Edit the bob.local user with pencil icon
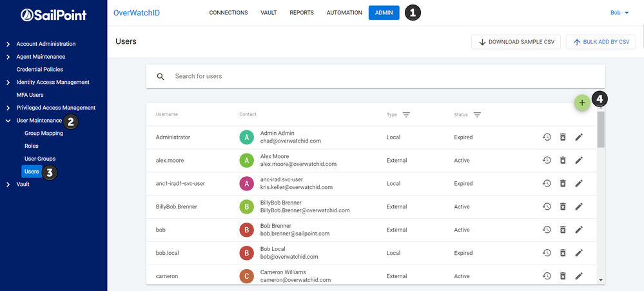This screenshot has height=291, width=644. (x=579, y=253)
